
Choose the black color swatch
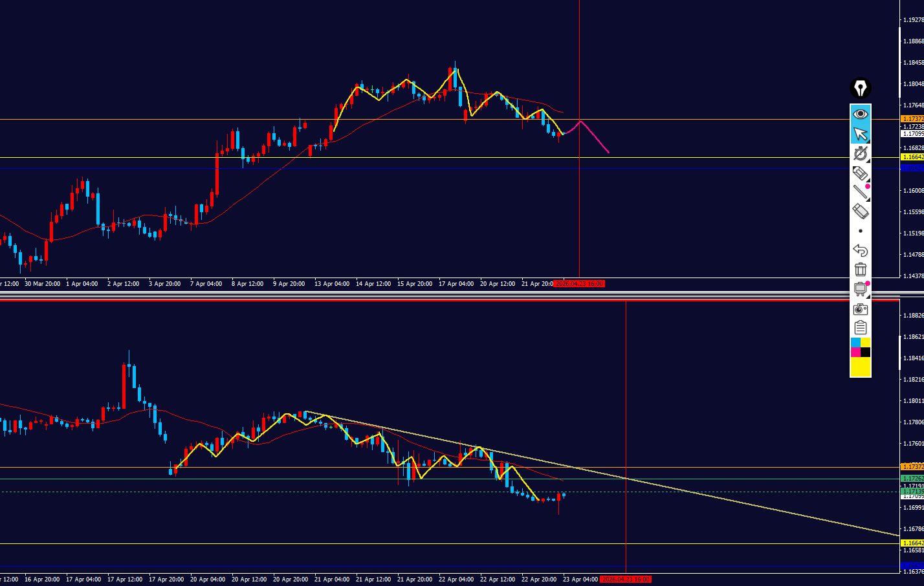point(865,353)
